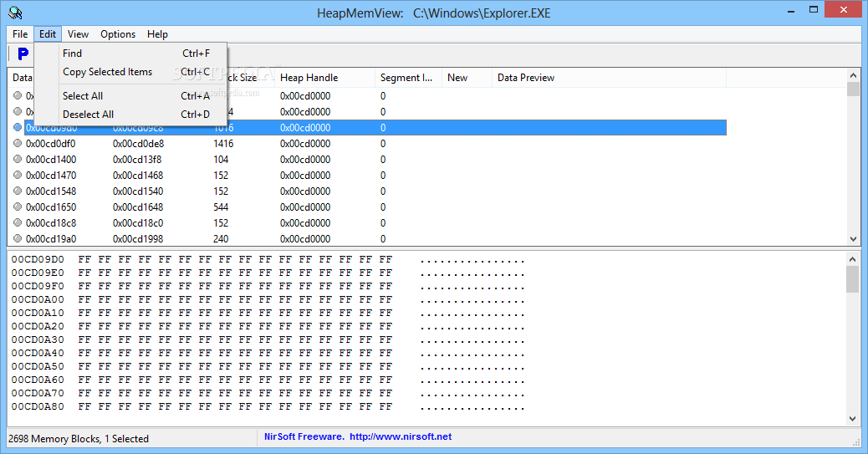Click the hex pane scrollbar up arrow
Image resolution: width=868 pixels, height=454 pixels.
pyautogui.click(x=853, y=258)
